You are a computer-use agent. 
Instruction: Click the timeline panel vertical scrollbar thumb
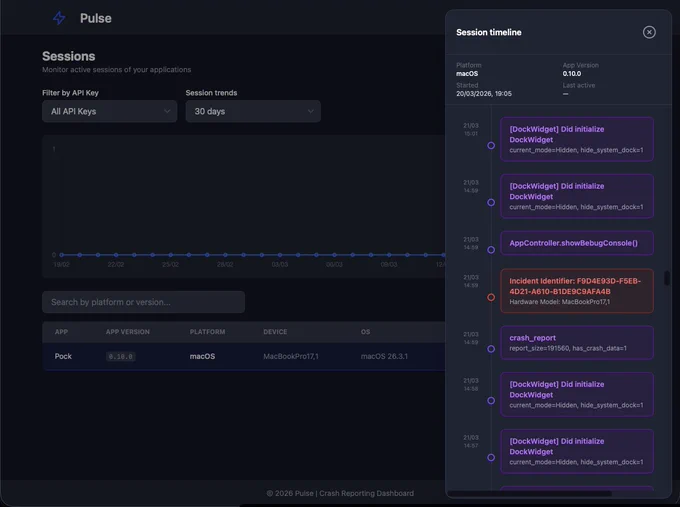tap(667, 278)
